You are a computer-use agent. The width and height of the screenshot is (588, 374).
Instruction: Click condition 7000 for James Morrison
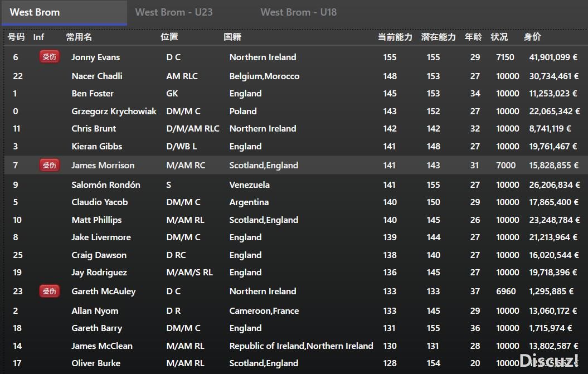pyautogui.click(x=506, y=166)
